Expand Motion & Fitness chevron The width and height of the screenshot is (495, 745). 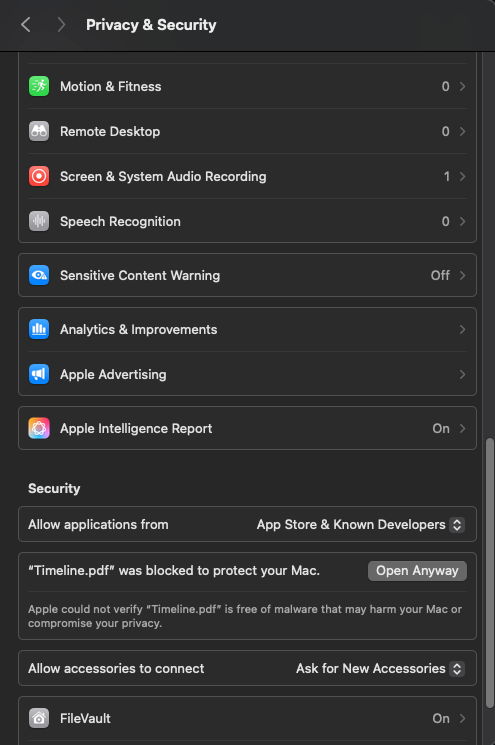pos(462,86)
